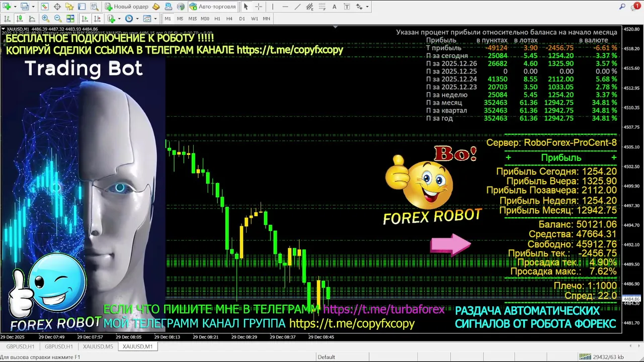This screenshot has width=644, height=362.
Task: Zoom in on the chart
Action: 45,19
